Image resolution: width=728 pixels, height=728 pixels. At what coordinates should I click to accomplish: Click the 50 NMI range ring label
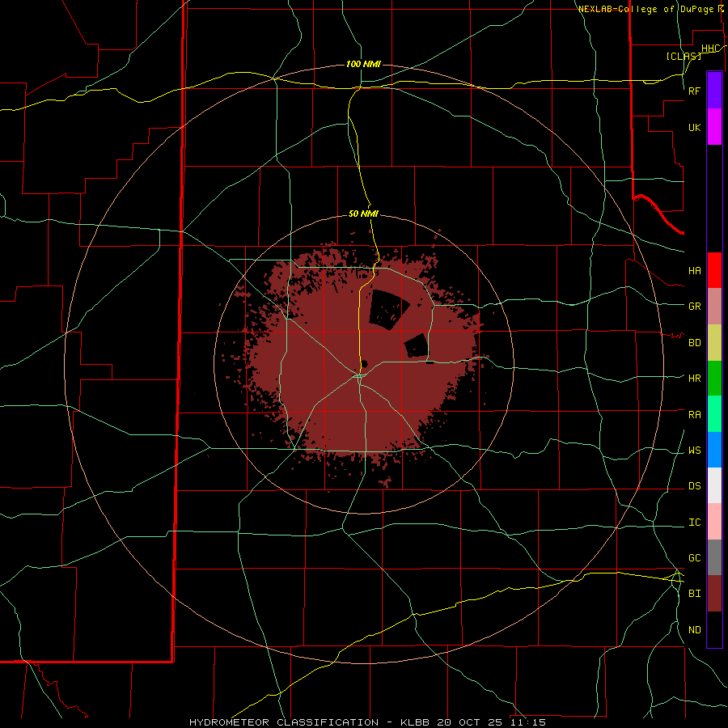[363, 214]
